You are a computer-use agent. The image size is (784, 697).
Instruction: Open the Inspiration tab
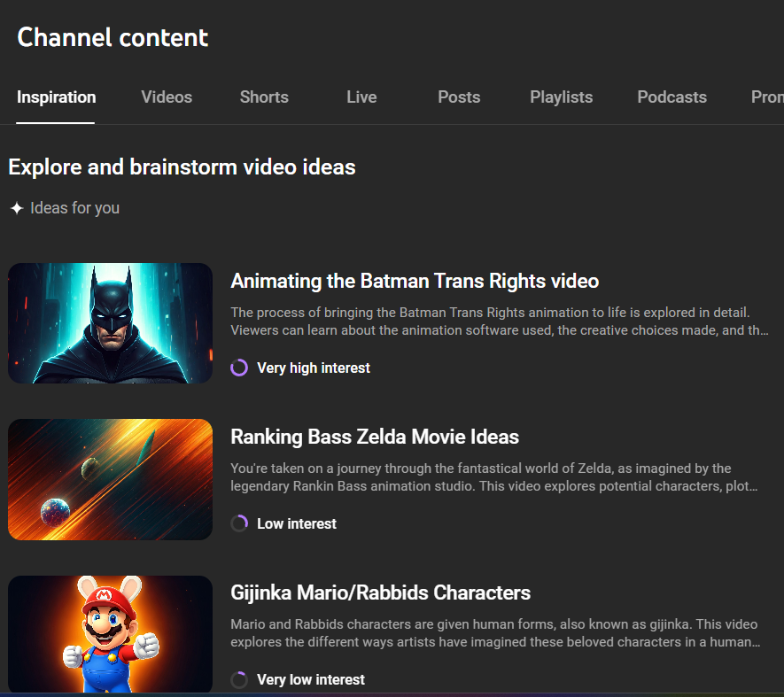[x=56, y=97]
